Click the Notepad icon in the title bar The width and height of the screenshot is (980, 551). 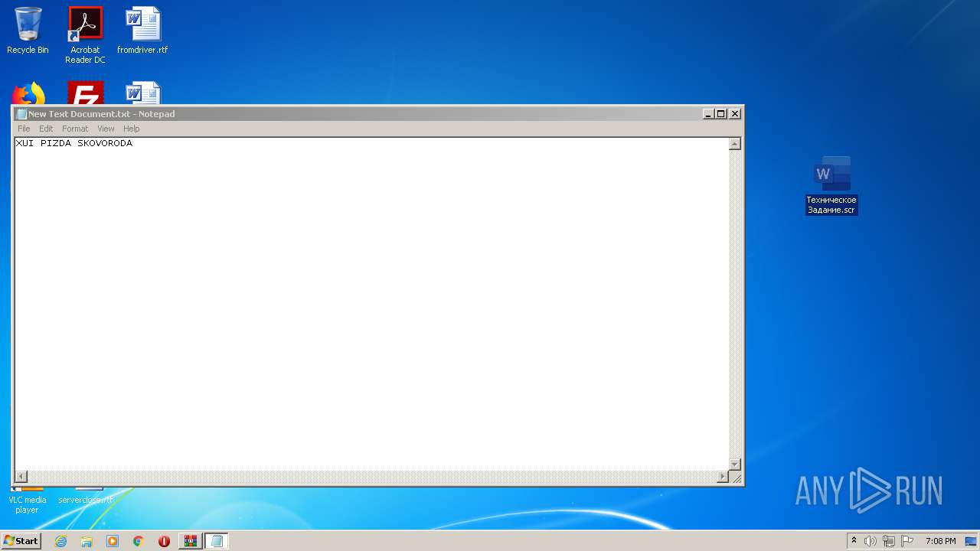[21, 114]
